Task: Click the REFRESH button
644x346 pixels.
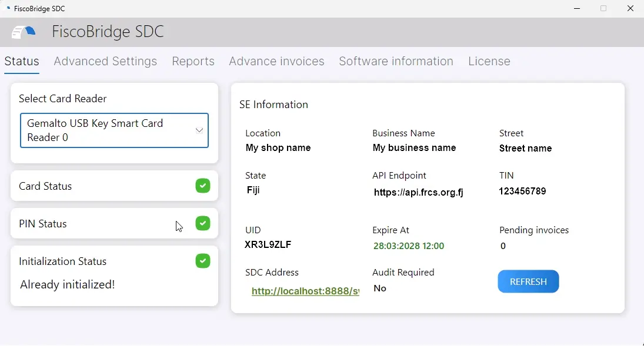Action: coord(528,281)
